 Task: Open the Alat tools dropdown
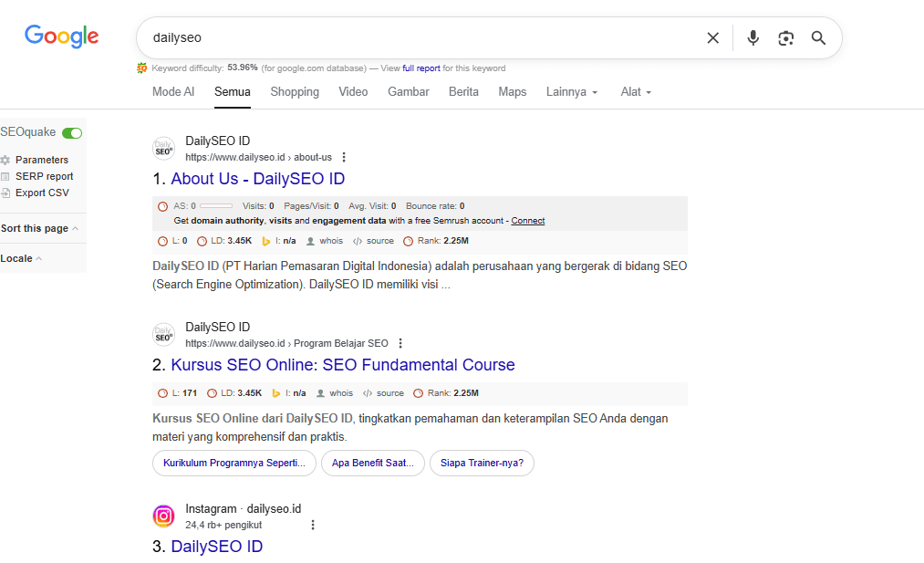click(636, 92)
